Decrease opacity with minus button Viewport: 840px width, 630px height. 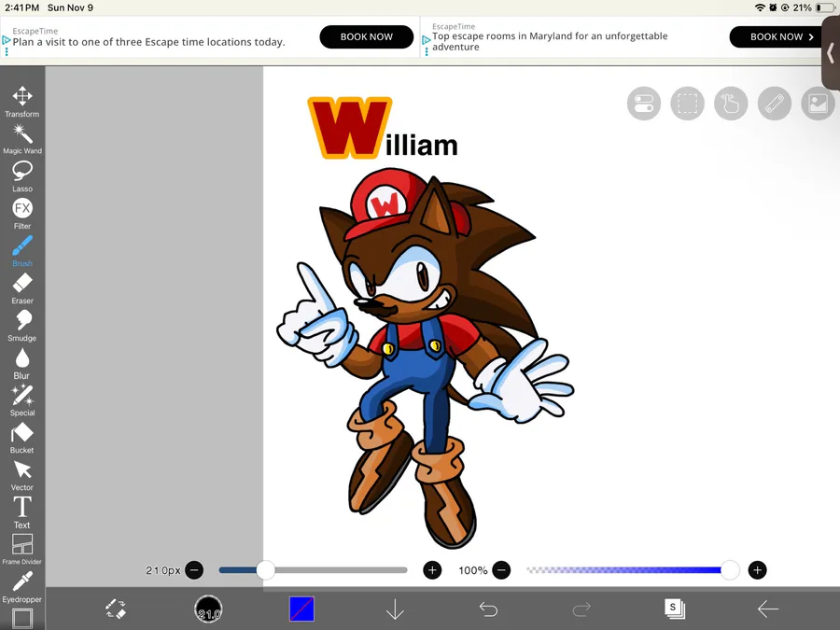pyautogui.click(x=501, y=570)
